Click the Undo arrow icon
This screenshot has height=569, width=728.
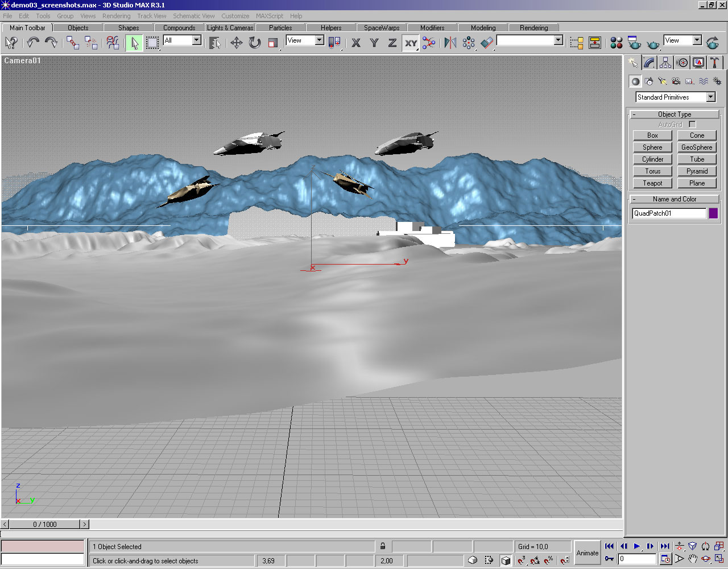click(33, 43)
